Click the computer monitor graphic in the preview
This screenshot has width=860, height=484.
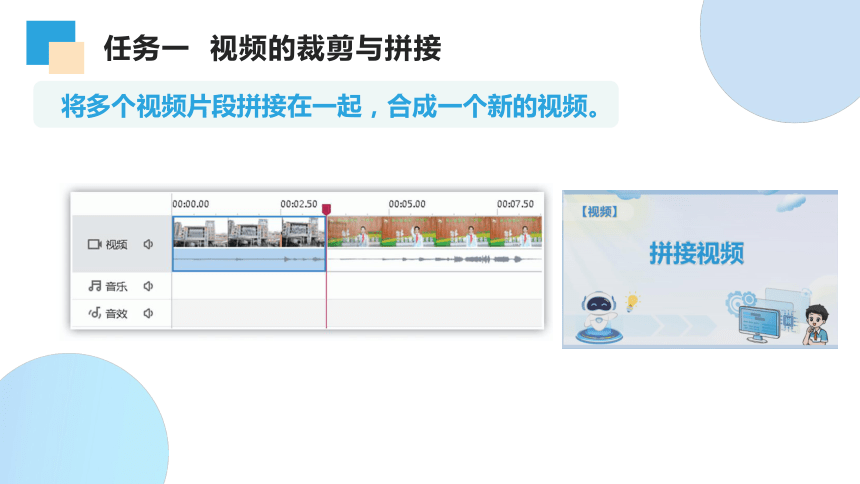tap(759, 324)
